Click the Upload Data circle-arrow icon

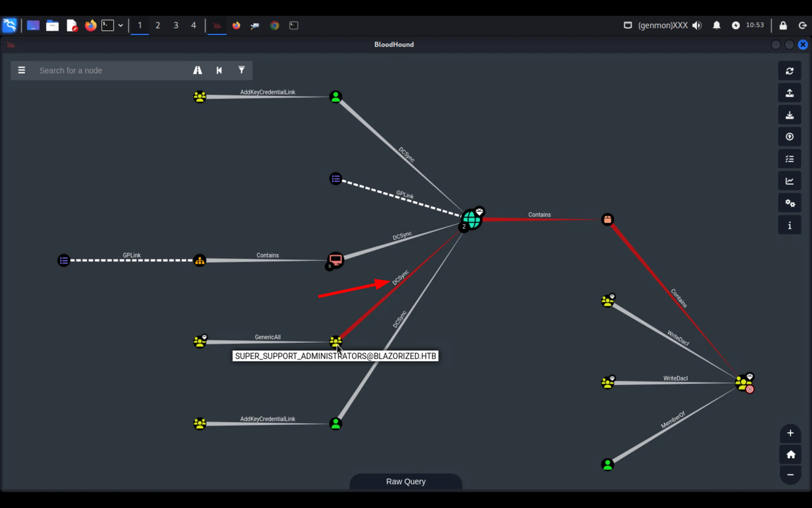click(789, 137)
